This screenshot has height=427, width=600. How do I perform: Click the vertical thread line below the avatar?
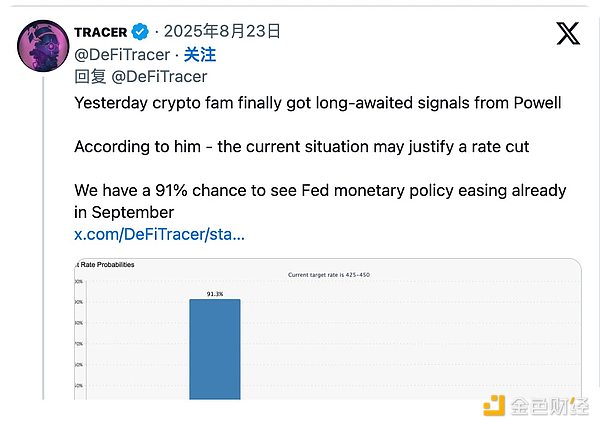[x=41, y=250]
